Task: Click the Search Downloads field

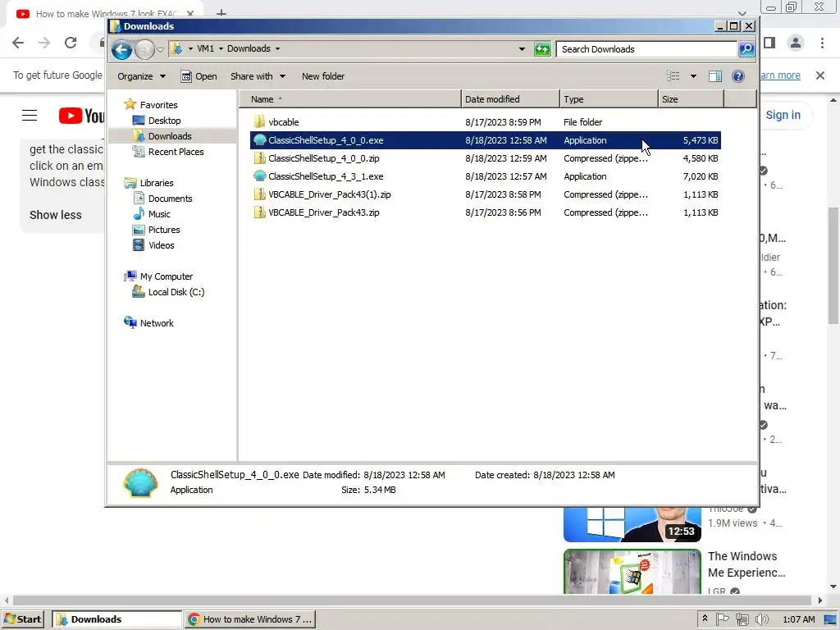Action: (x=646, y=49)
